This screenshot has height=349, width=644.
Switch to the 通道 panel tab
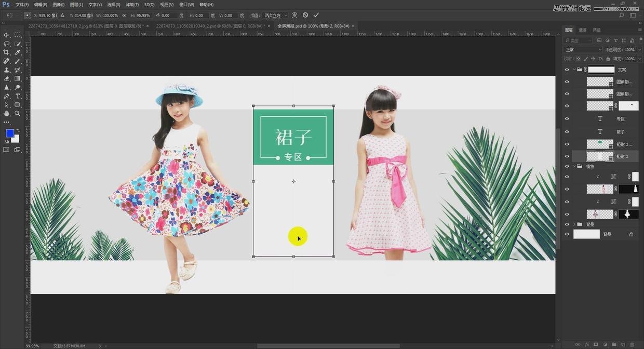[x=583, y=30]
